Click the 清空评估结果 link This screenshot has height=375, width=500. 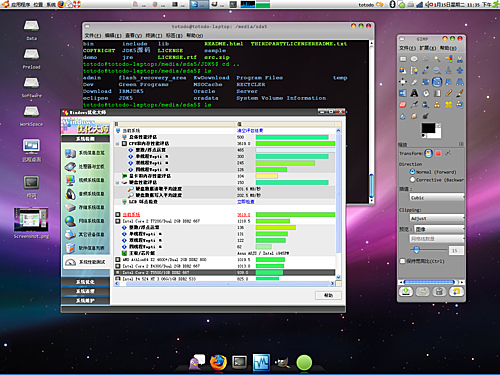(250, 130)
